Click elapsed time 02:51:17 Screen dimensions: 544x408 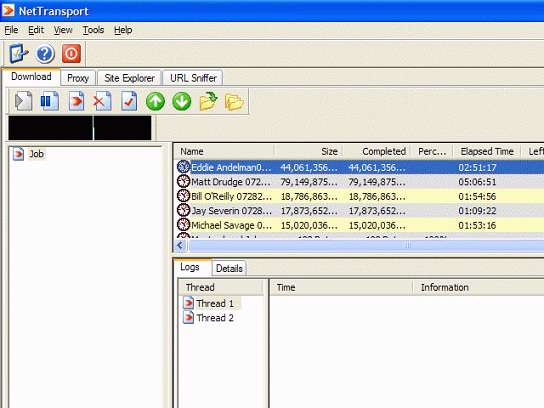tap(477, 167)
